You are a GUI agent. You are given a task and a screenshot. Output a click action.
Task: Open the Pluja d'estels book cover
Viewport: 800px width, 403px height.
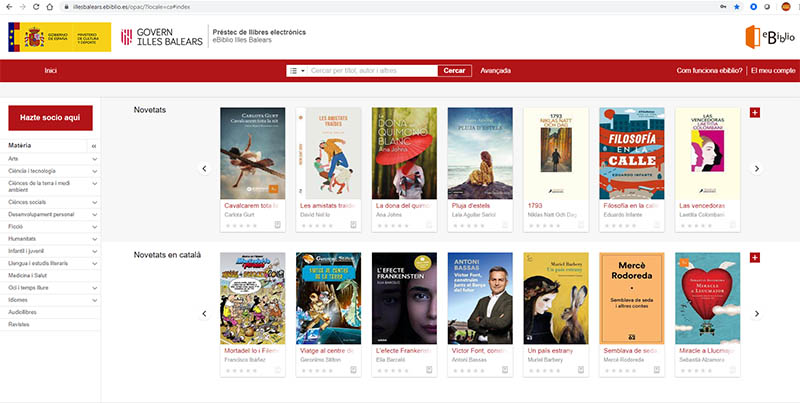click(x=480, y=153)
